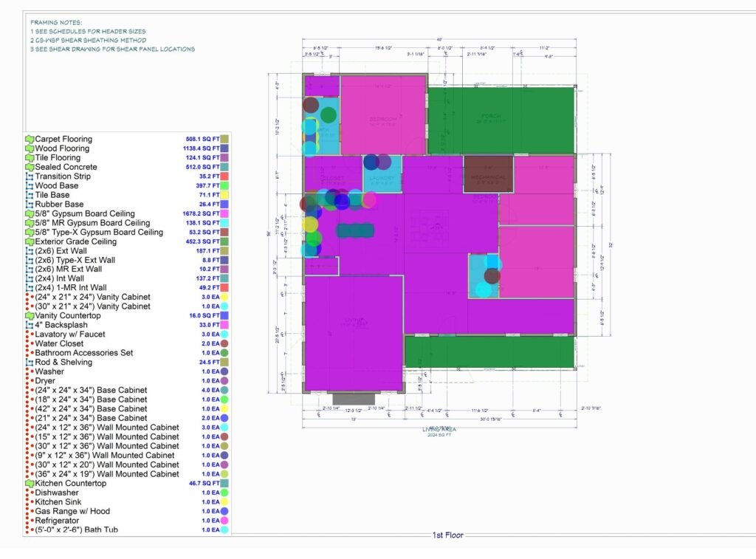This screenshot has height=559, width=756.
Task: Click the Tile Base yellow color swatch
Action: 224,195
